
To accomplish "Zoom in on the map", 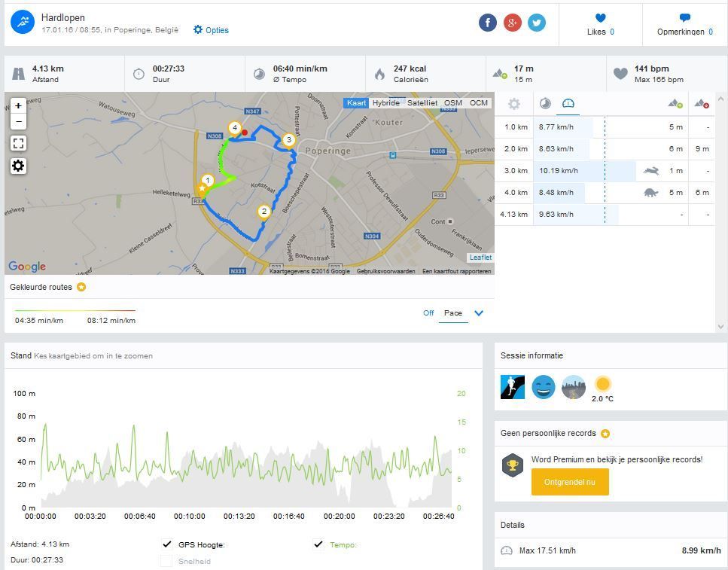I will tap(19, 106).
